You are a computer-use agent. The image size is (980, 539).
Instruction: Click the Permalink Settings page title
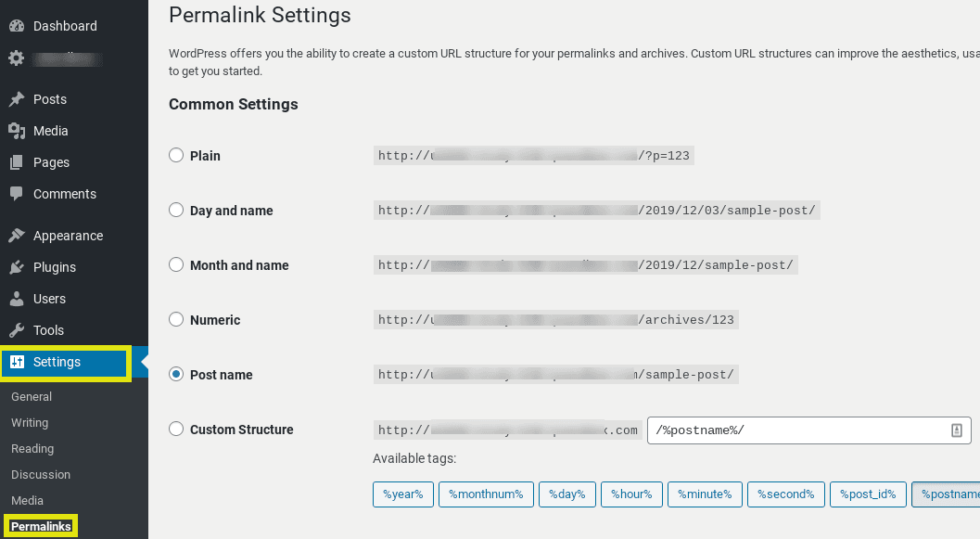tap(260, 15)
